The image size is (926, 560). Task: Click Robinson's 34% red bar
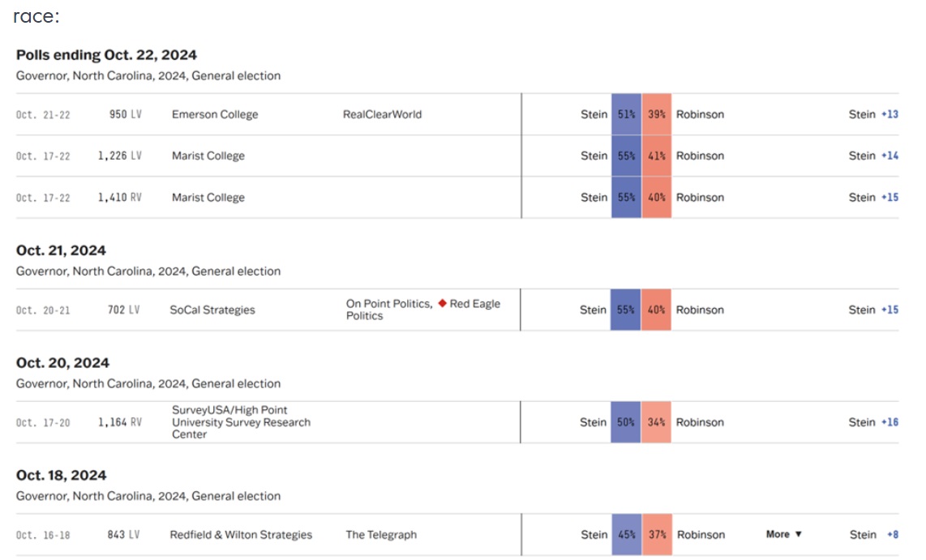coord(656,422)
